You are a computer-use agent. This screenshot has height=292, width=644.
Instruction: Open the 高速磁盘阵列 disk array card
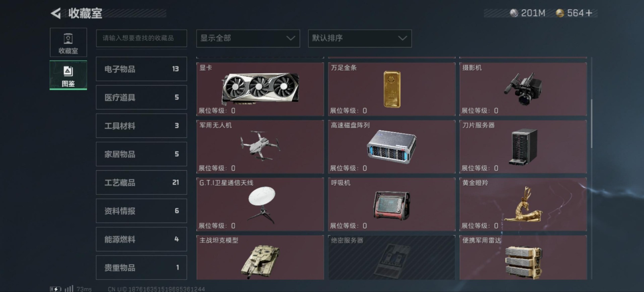[391, 147]
